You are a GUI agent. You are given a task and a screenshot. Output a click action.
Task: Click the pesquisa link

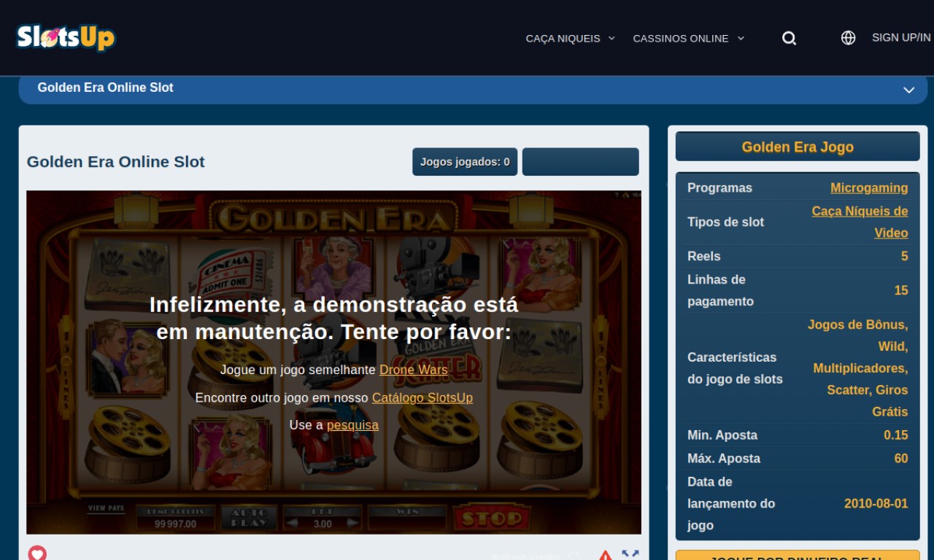pyautogui.click(x=352, y=425)
